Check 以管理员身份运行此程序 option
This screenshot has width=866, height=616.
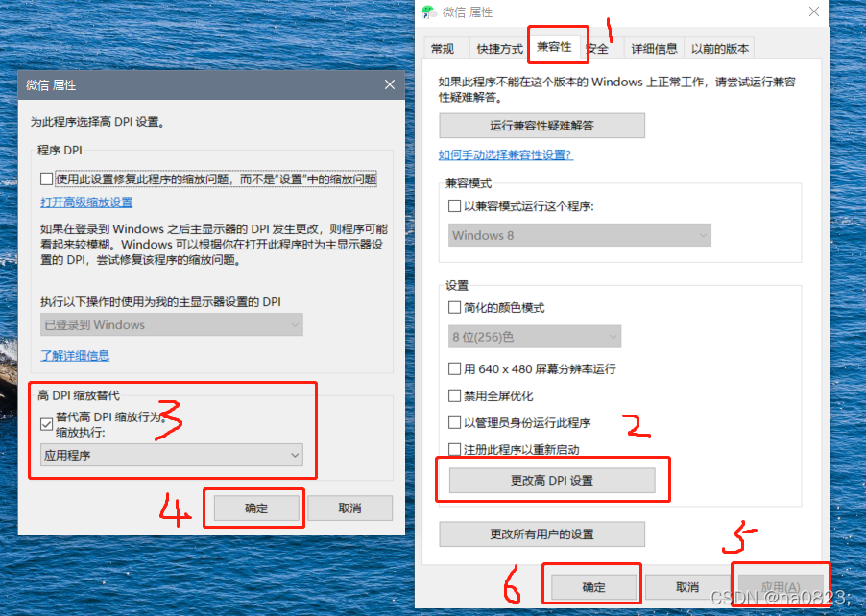454,423
